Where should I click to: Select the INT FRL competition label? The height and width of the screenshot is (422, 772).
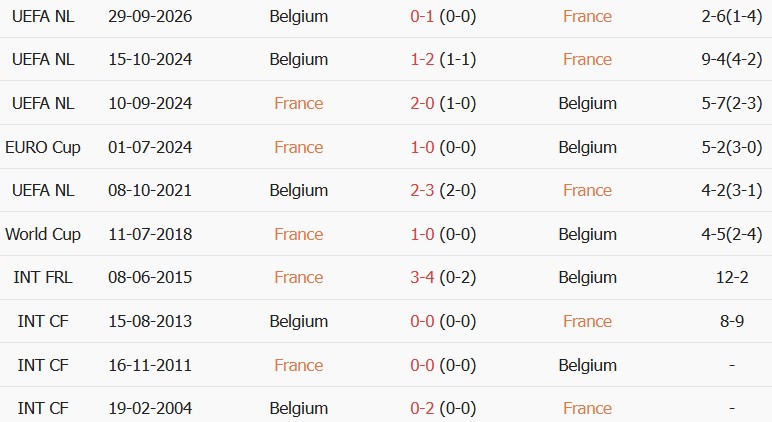click(x=43, y=277)
